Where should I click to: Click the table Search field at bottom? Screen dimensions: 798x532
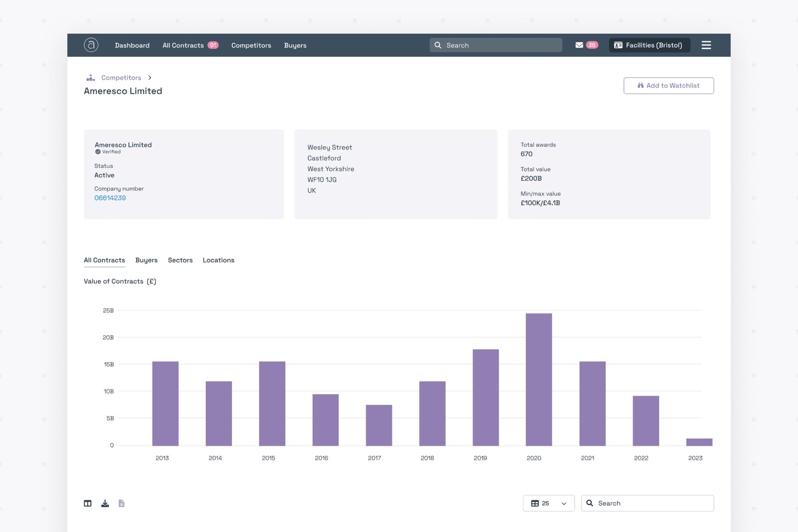click(647, 503)
